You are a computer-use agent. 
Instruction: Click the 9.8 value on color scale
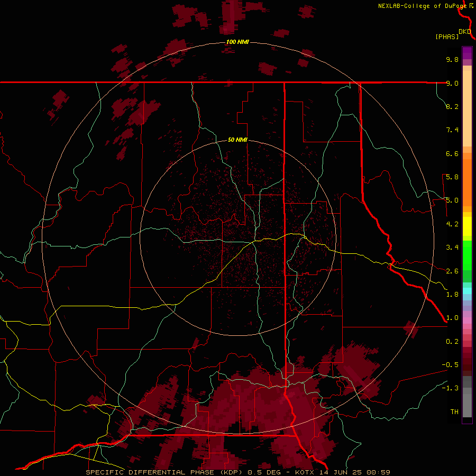pos(452,60)
